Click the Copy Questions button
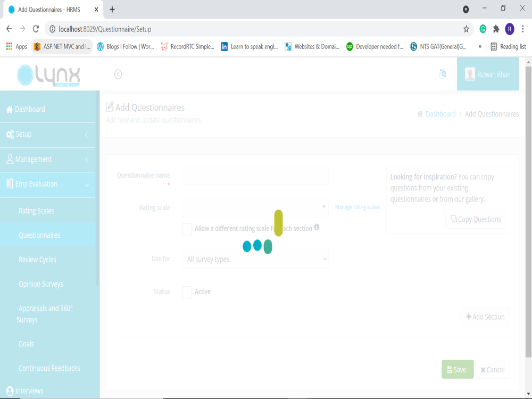The height and width of the screenshot is (399, 532). tap(476, 219)
